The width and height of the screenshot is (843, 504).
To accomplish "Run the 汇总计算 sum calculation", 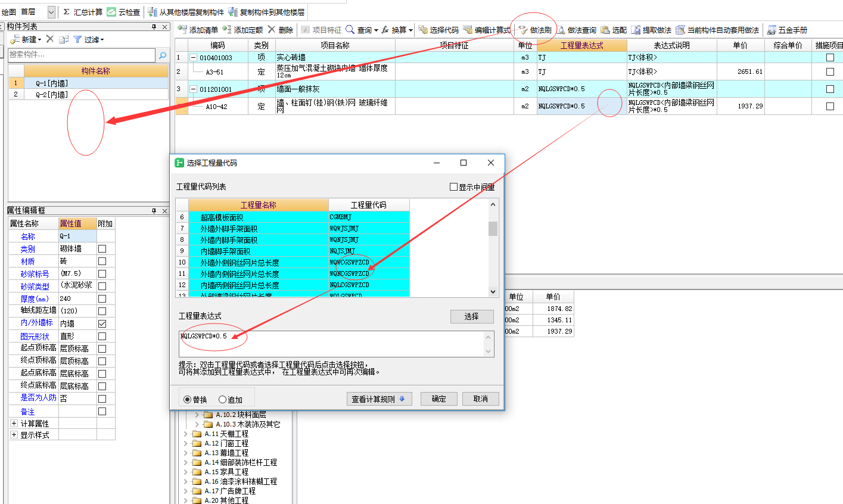I will pyautogui.click(x=82, y=12).
